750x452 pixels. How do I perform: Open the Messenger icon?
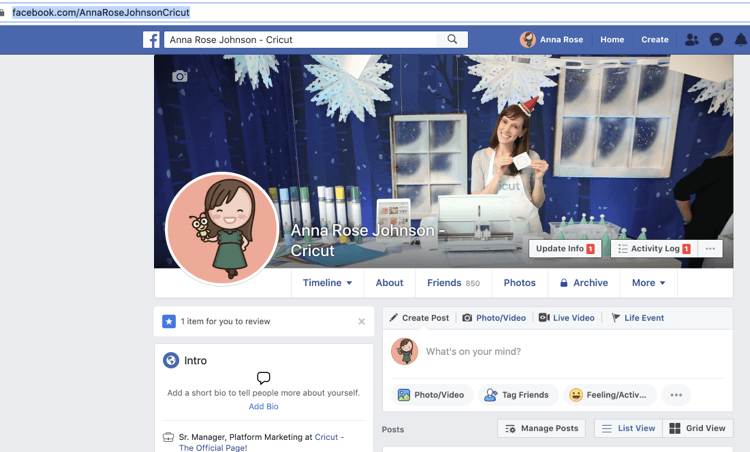point(716,40)
